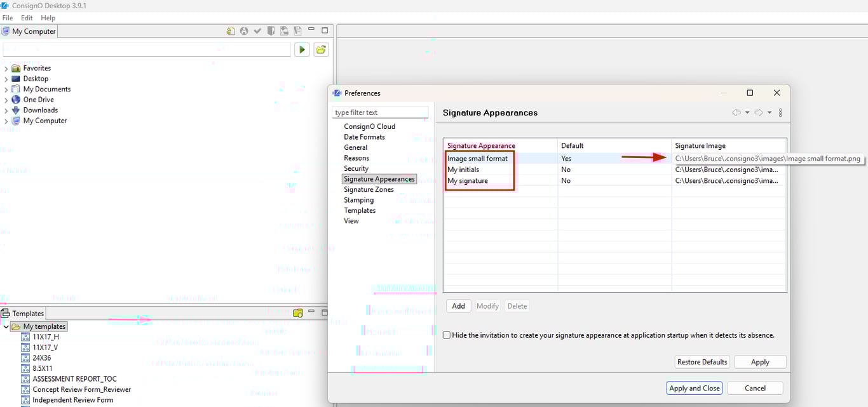The height and width of the screenshot is (407, 868).
Task: Click the Add button
Action: [458, 306]
